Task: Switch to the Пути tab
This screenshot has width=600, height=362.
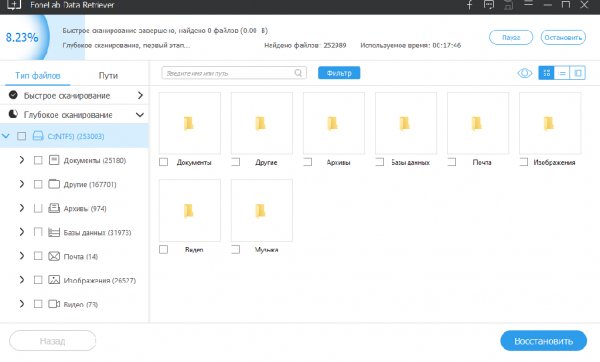Action: tap(108, 75)
